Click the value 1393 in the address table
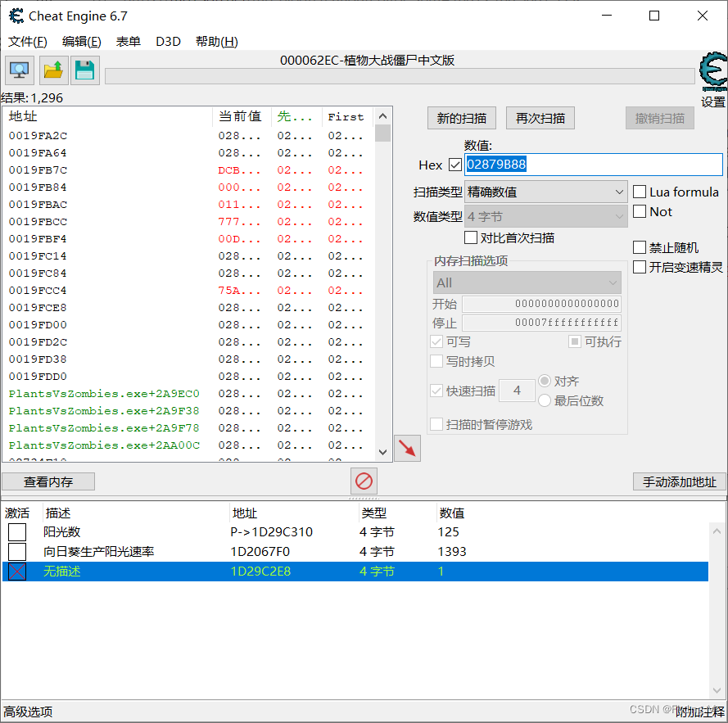The image size is (728, 723). (x=452, y=552)
